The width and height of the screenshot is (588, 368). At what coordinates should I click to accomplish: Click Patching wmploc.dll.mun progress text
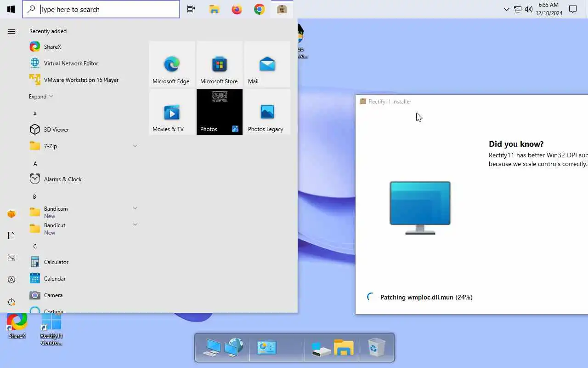426,297
